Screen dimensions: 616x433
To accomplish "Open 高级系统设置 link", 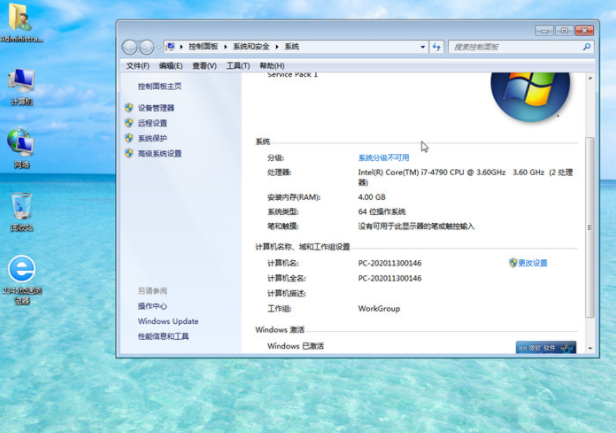I will click(160, 153).
